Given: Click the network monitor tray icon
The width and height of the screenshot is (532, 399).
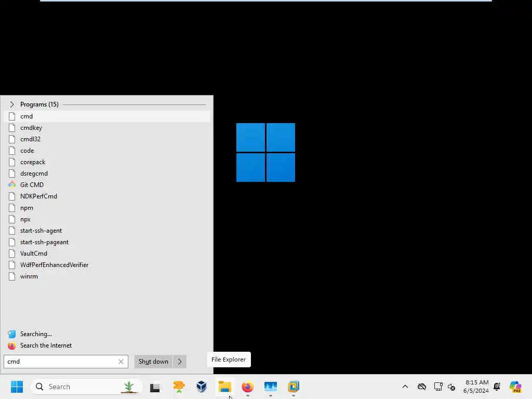Looking at the screenshot, I should pos(438,387).
